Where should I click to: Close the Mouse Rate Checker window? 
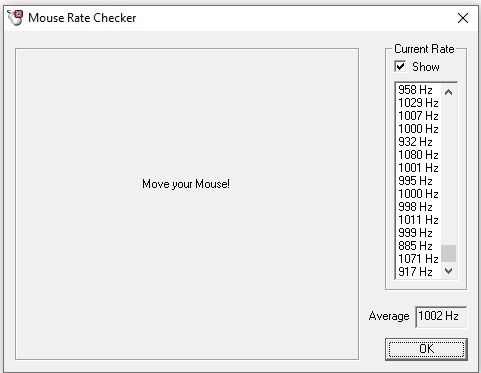pyautogui.click(x=463, y=18)
